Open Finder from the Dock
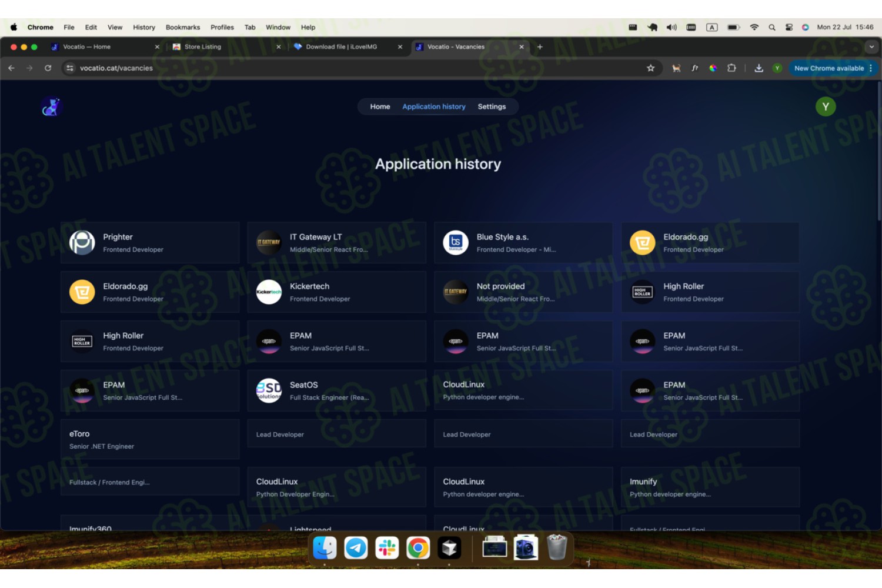The height and width of the screenshot is (588, 882). pyautogui.click(x=325, y=548)
